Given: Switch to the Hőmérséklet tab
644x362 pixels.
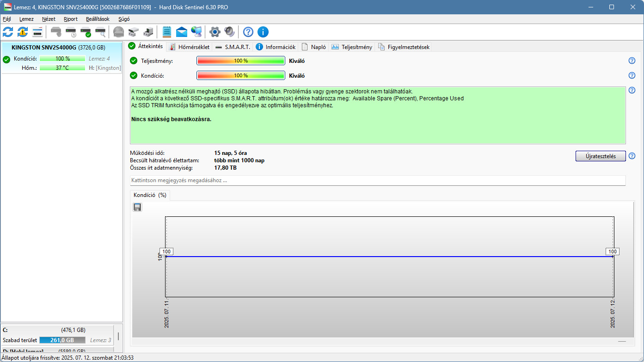Looking at the screenshot, I should tap(189, 47).
